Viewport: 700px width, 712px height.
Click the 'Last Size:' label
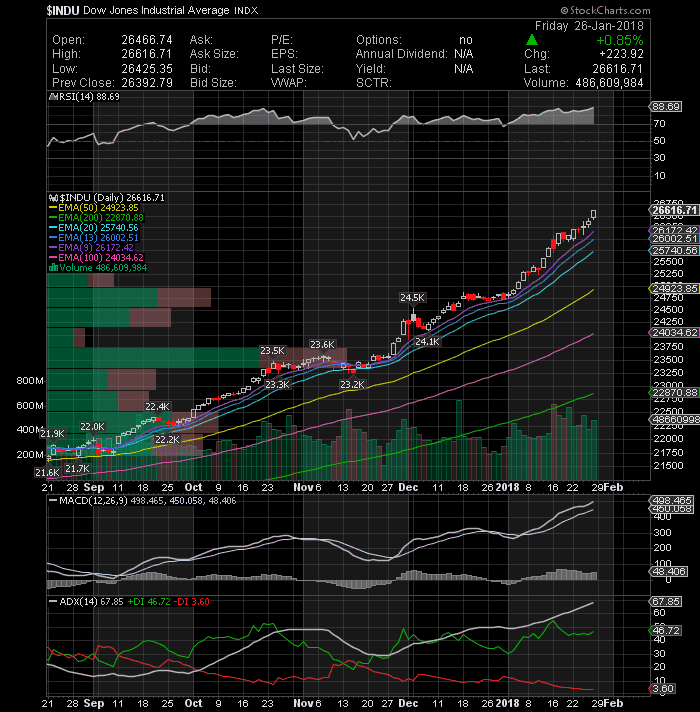click(x=297, y=69)
